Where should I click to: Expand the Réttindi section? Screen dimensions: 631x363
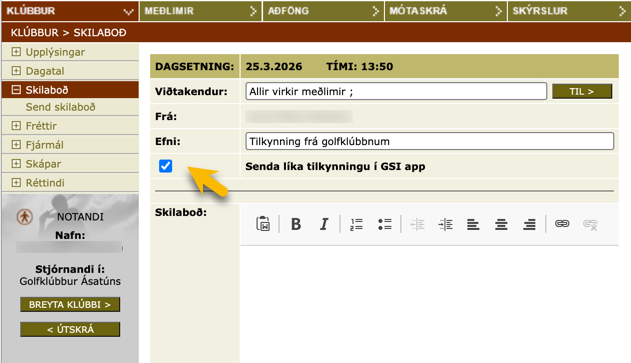pyautogui.click(x=16, y=182)
